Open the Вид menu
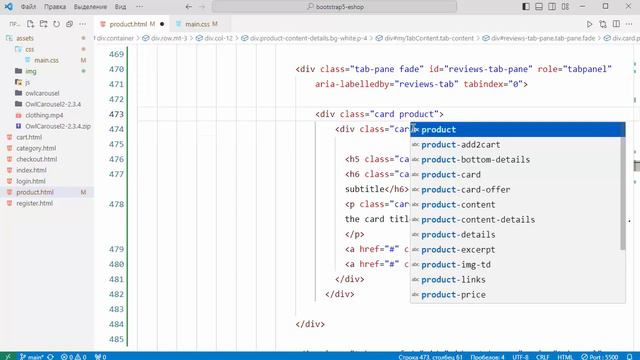The width and height of the screenshot is (640, 360). tap(120, 7)
